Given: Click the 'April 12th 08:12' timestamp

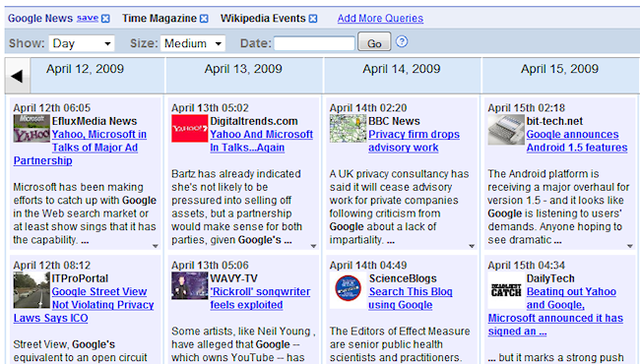Looking at the screenshot, I should tap(52, 266).
